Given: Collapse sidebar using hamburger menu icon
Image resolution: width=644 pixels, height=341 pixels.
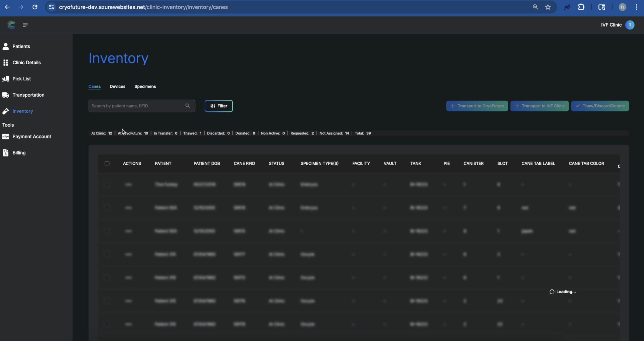Looking at the screenshot, I should point(25,25).
